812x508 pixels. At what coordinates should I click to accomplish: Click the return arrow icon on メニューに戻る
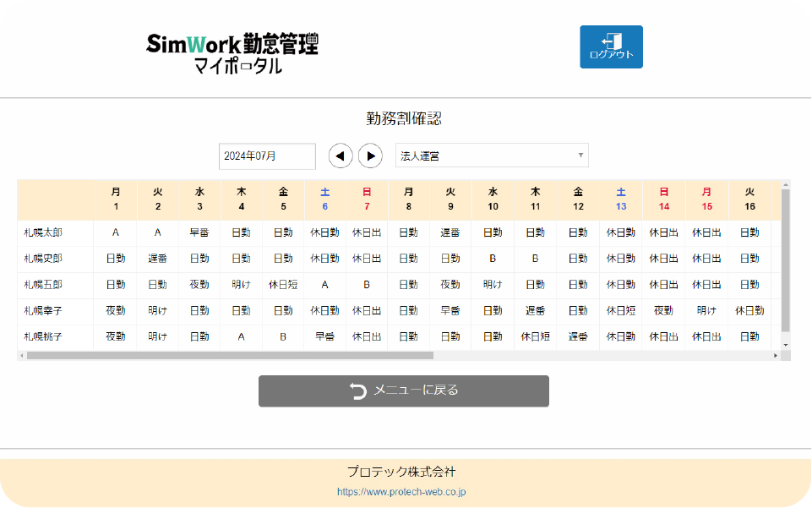tap(358, 391)
